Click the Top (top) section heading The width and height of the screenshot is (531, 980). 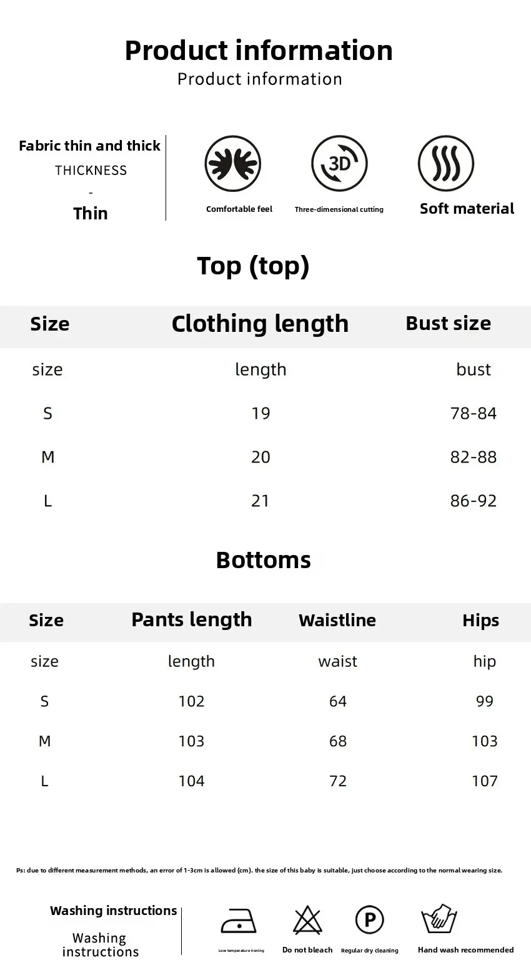point(253,266)
